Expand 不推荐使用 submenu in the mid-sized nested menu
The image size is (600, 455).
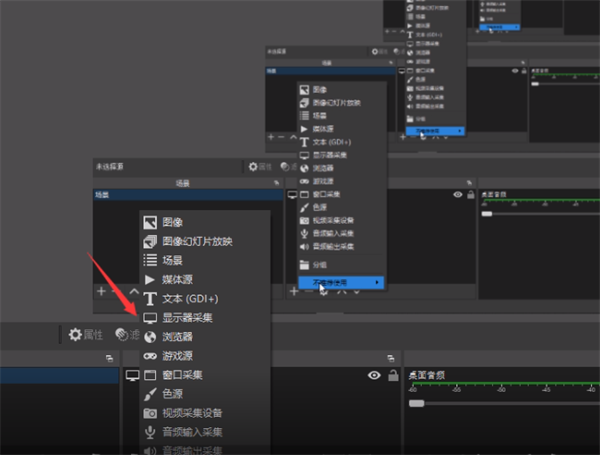click(340, 283)
